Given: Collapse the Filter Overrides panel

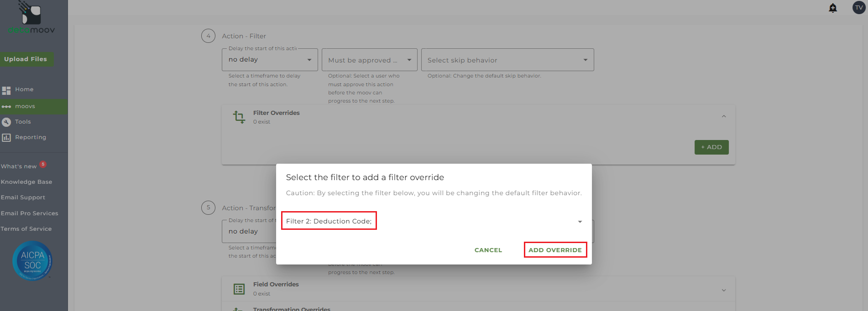Looking at the screenshot, I should [724, 117].
